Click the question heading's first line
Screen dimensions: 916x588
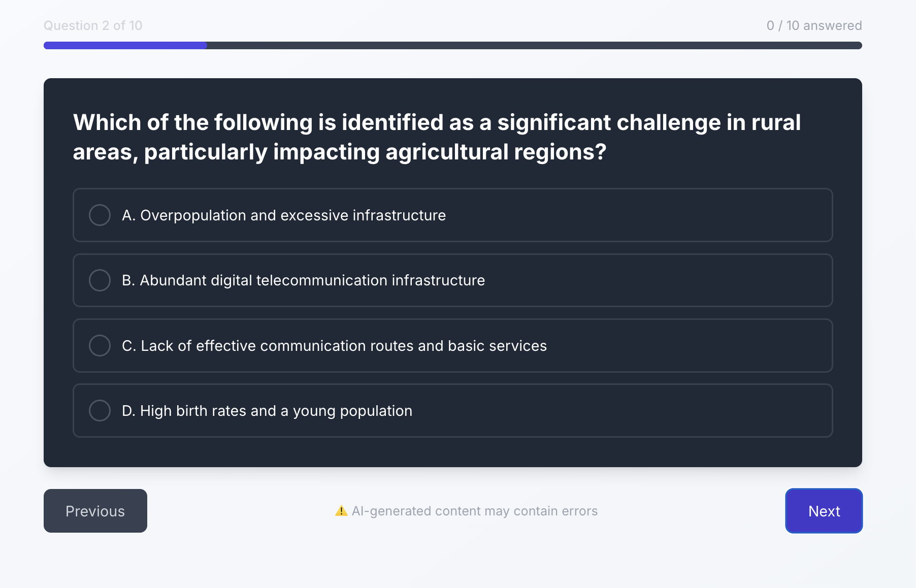click(x=437, y=122)
